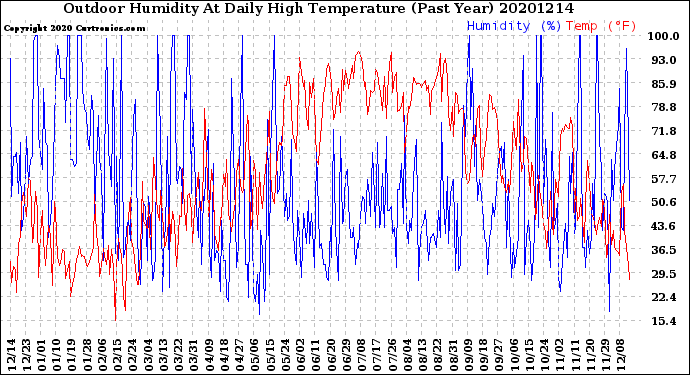Image resolution: width=690 pixels, height=375 pixels.
Task: Click the x-axis date label 07/08
Action: point(361,355)
